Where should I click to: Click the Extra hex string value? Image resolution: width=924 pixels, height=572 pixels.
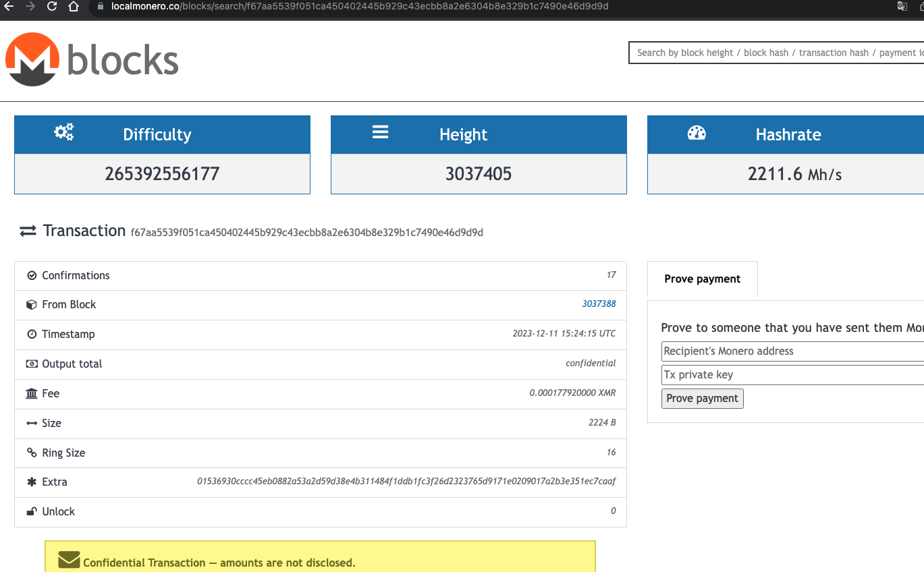(x=406, y=482)
